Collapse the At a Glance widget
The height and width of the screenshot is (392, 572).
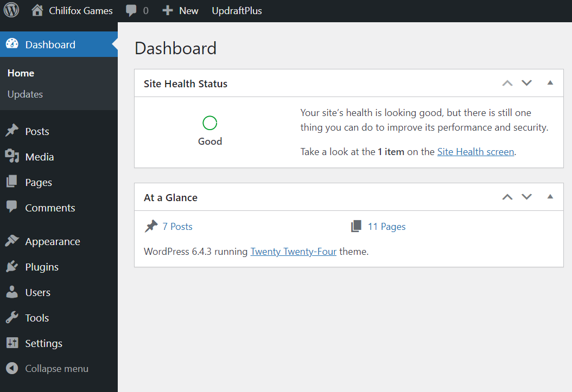click(550, 197)
